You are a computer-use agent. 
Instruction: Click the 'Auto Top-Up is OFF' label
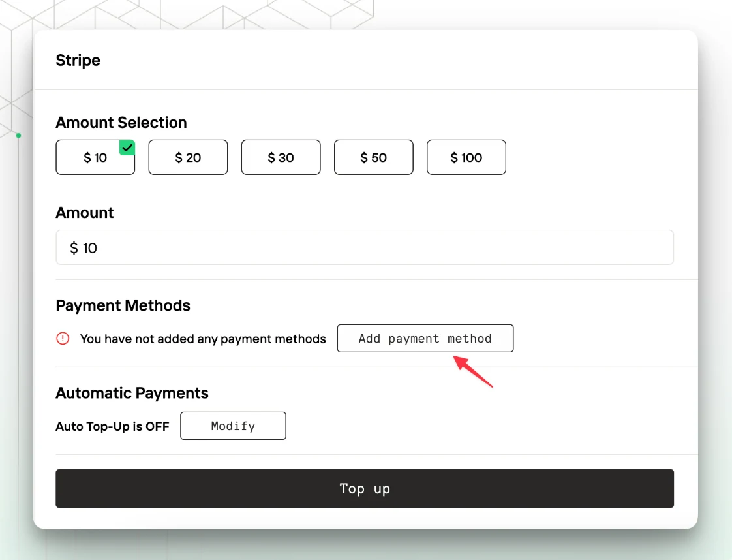pos(112,426)
